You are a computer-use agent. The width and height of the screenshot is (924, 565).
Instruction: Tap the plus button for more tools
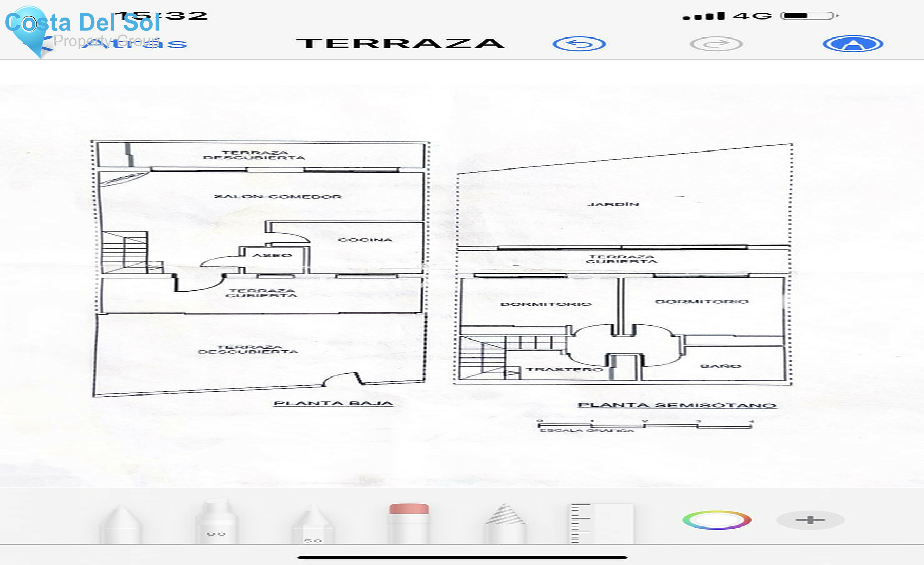[x=810, y=520]
